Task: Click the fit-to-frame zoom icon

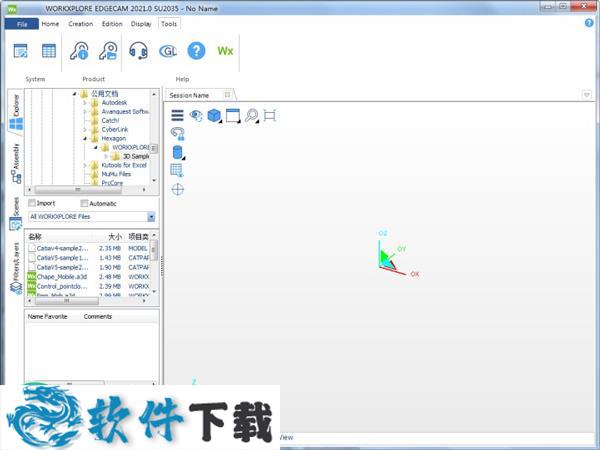Action: (x=270, y=115)
